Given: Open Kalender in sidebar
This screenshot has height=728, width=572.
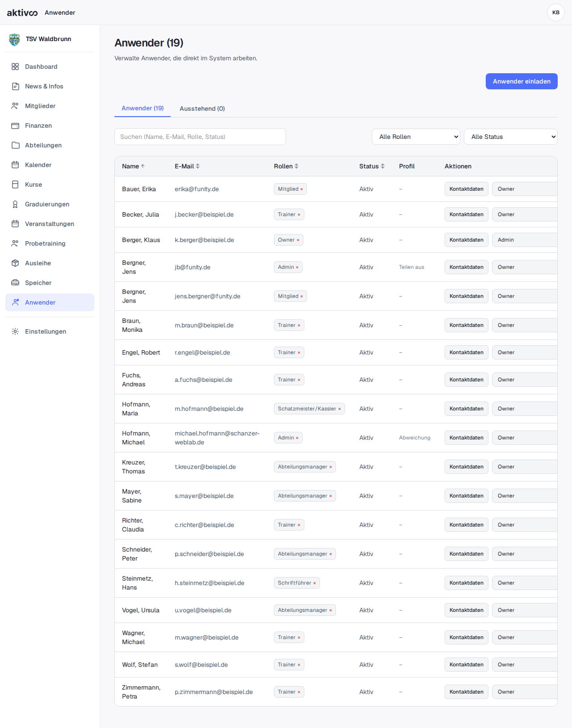Looking at the screenshot, I should click(50, 165).
